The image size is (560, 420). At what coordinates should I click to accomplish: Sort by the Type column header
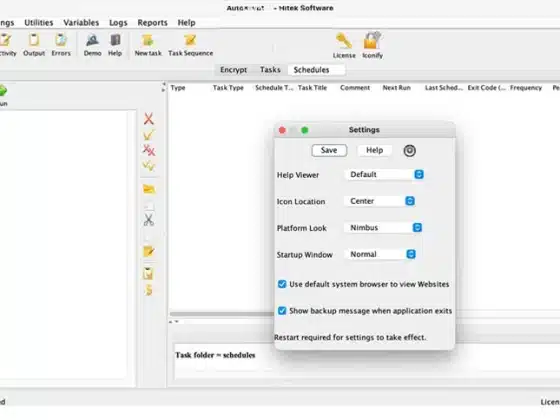pyautogui.click(x=178, y=88)
